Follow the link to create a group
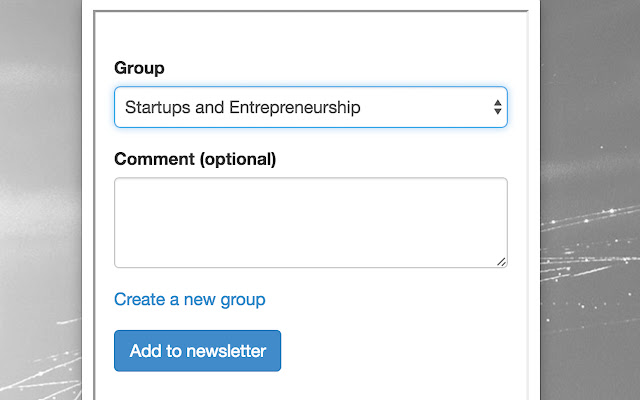Viewport: 640px width, 400px height. (190, 299)
